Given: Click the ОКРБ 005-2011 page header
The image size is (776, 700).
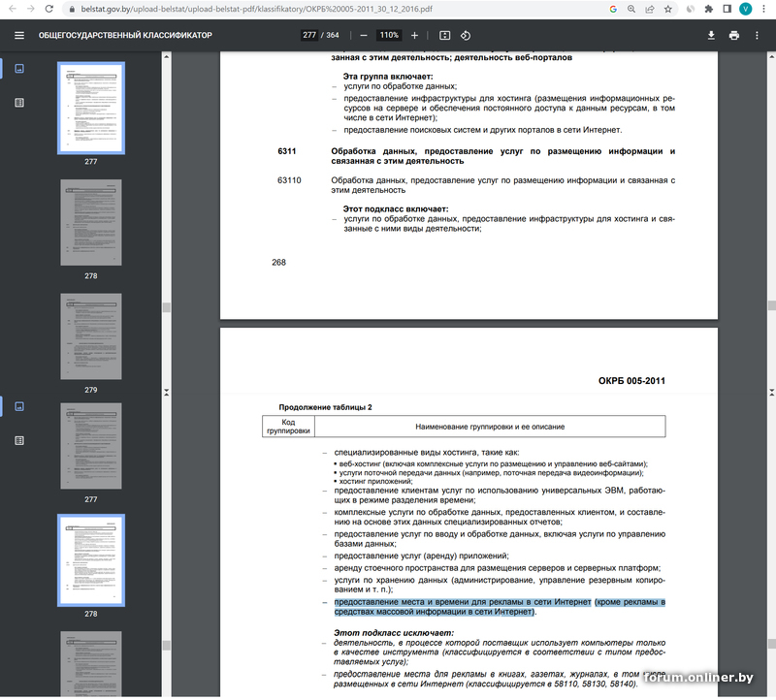Looking at the screenshot, I should tap(631, 380).
